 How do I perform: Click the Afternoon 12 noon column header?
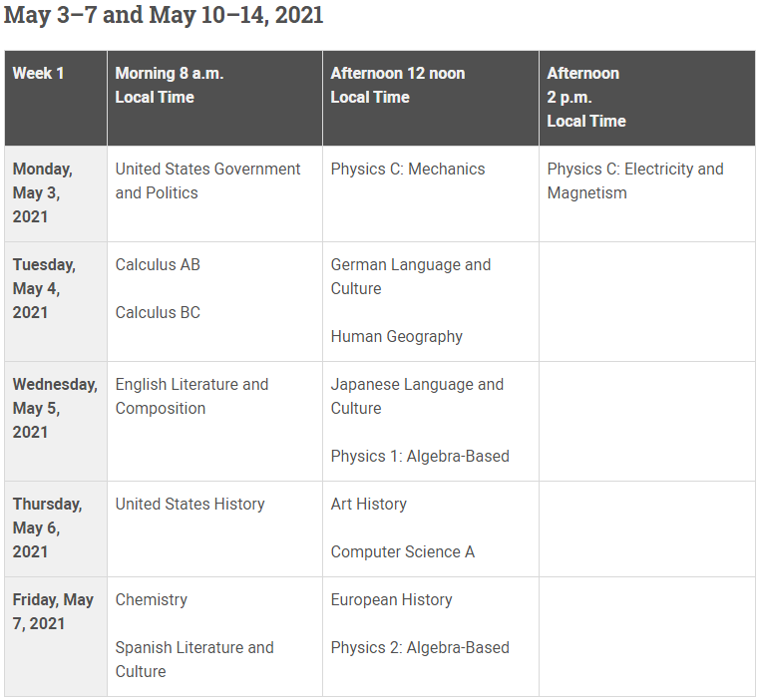397,85
